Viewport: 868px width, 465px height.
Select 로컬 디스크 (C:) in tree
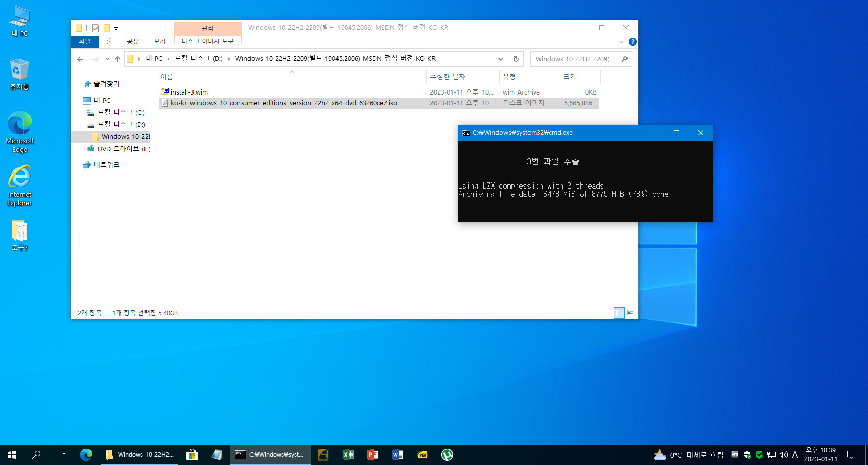coord(121,112)
